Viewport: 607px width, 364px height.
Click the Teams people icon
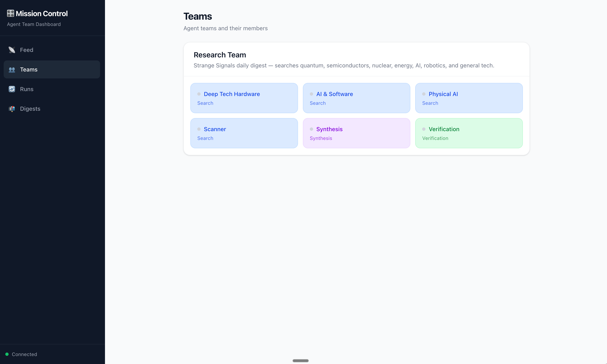point(12,70)
